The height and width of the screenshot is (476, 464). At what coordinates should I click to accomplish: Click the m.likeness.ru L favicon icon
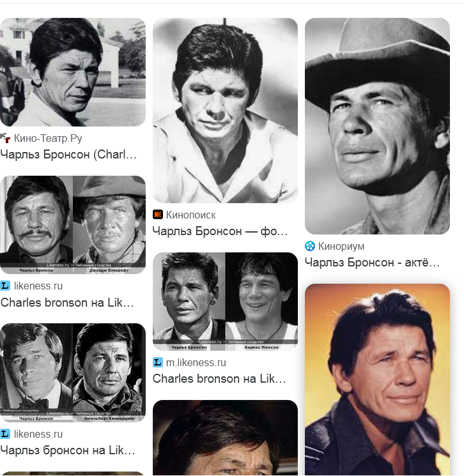(158, 362)
